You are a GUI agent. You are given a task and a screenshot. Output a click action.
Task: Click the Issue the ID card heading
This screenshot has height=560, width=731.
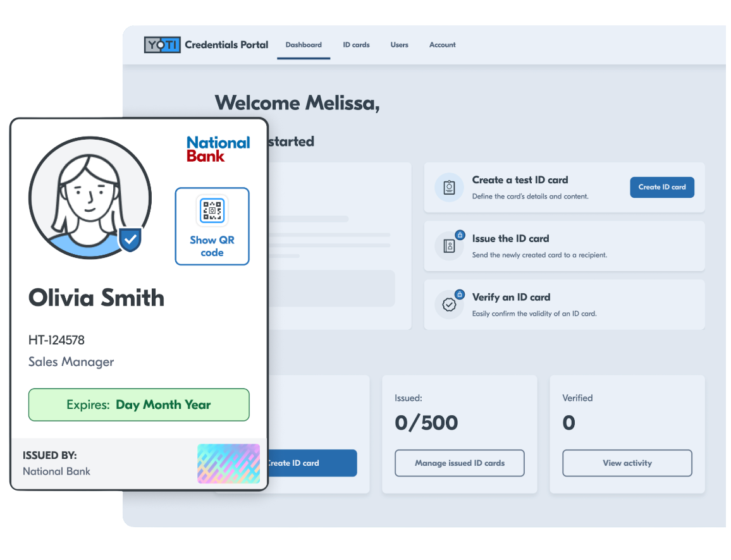click(510, 238)
